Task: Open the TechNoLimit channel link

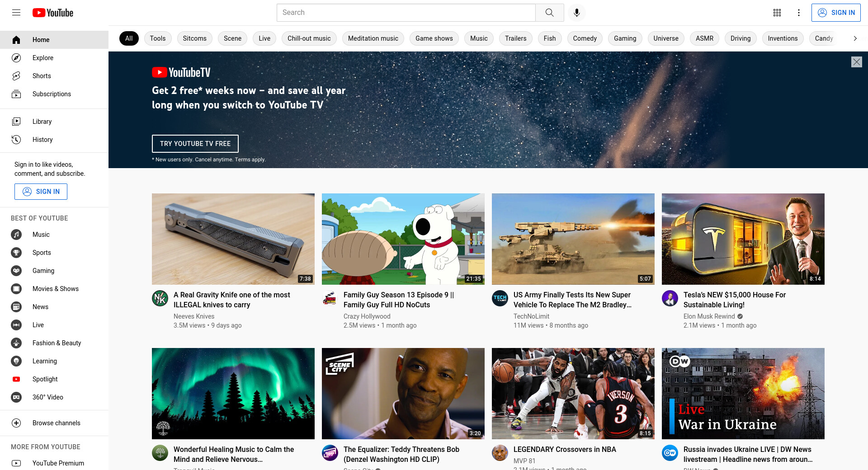Action: (532, 316)
